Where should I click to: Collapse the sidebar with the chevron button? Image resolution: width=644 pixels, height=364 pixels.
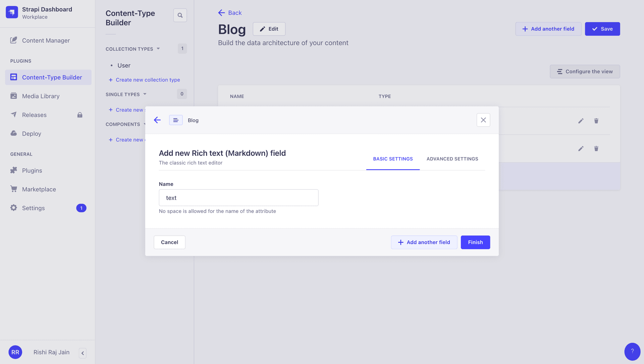[x=83, y=353]
